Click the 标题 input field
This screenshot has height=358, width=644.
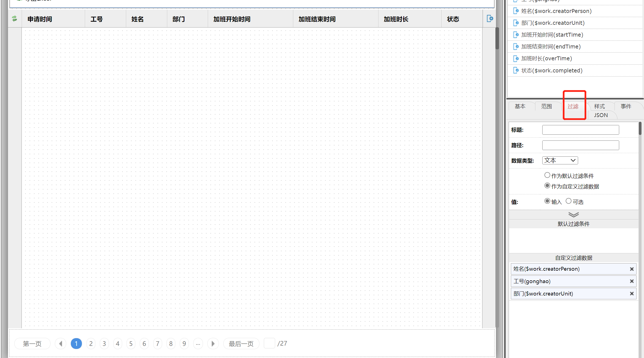[x=580, y=130]
